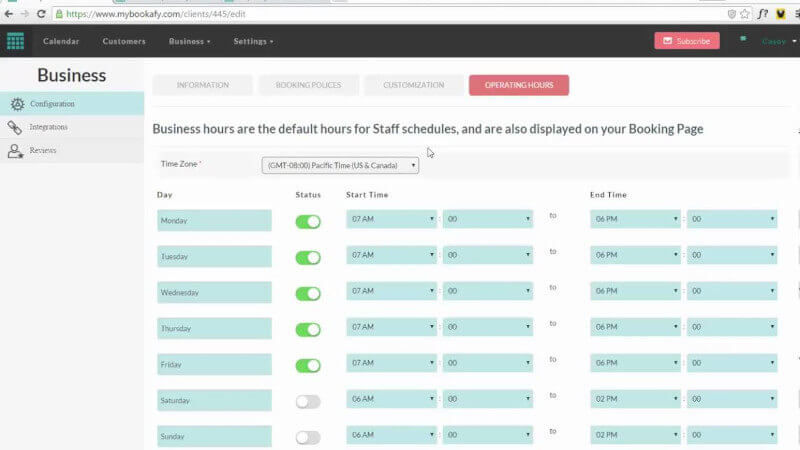The width and height of the screenshot is (800, 450).
Task: Click the Subscribe button
Action: click(x=686, y=41)
